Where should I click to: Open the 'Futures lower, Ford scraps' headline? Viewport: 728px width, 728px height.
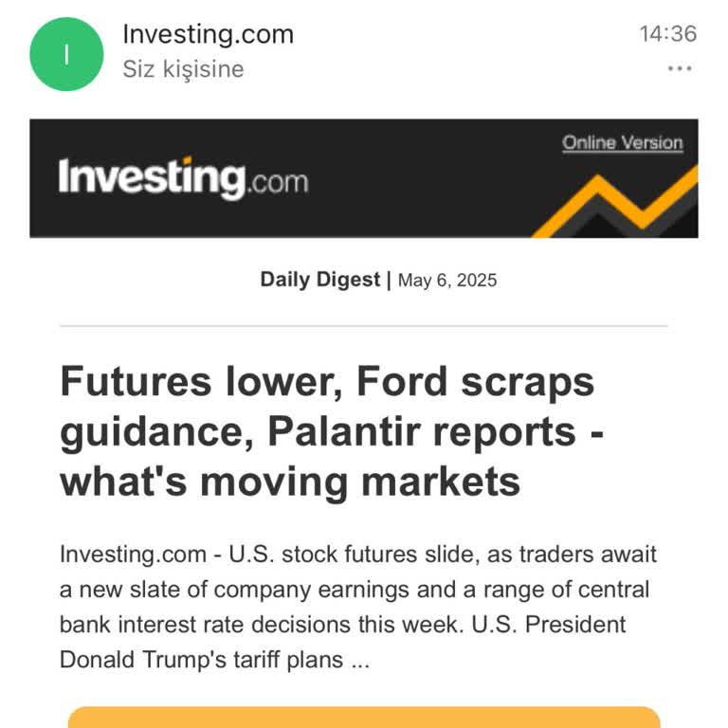tap(327, 381)
